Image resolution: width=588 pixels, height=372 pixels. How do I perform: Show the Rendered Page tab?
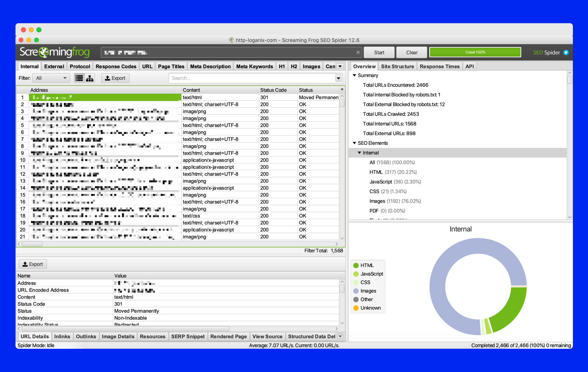[229, 337]
